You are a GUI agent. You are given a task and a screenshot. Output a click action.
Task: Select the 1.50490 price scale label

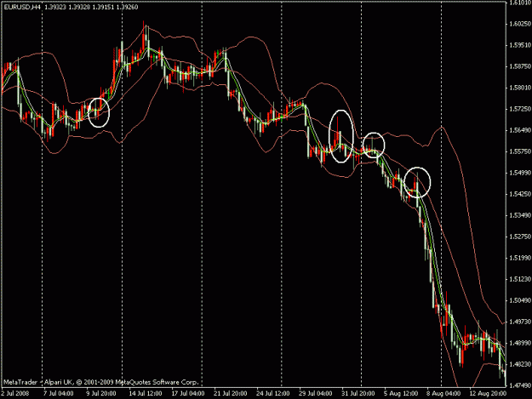[520, 300]
